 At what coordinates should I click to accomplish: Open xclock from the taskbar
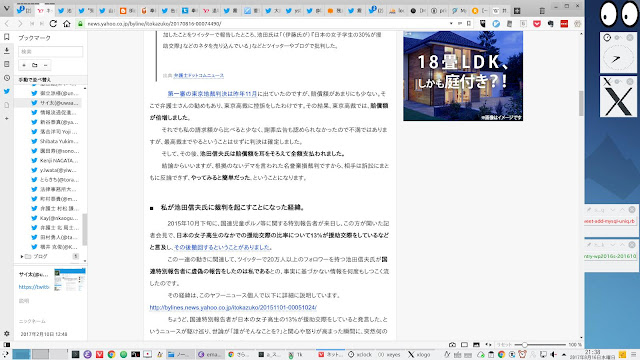pyautogui.click(x=360, y=354)
